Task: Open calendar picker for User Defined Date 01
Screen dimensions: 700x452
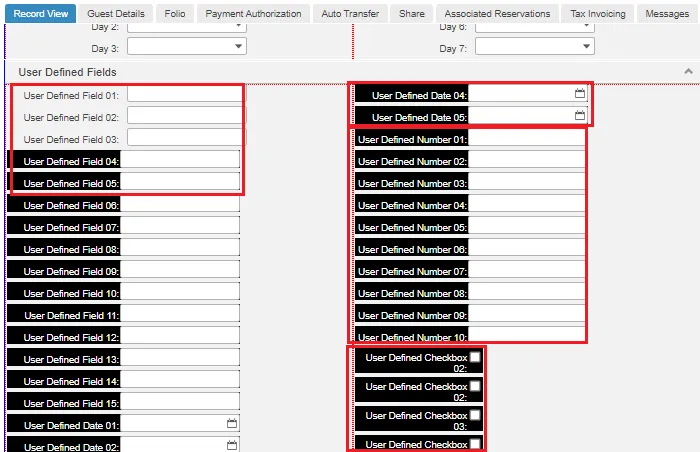Action: (x=232, y=423)
